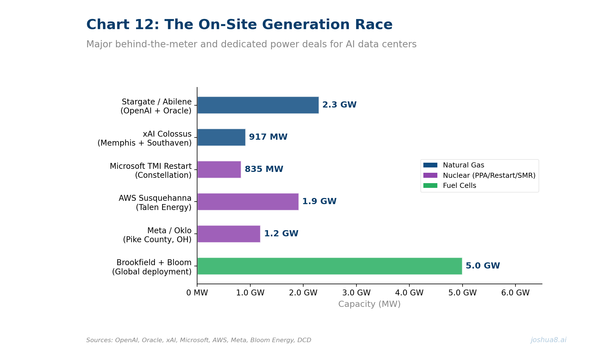Click the Sources attribution text
Image resolution: width=616 pixels, height=364 pixels.
tap(199, 340)
